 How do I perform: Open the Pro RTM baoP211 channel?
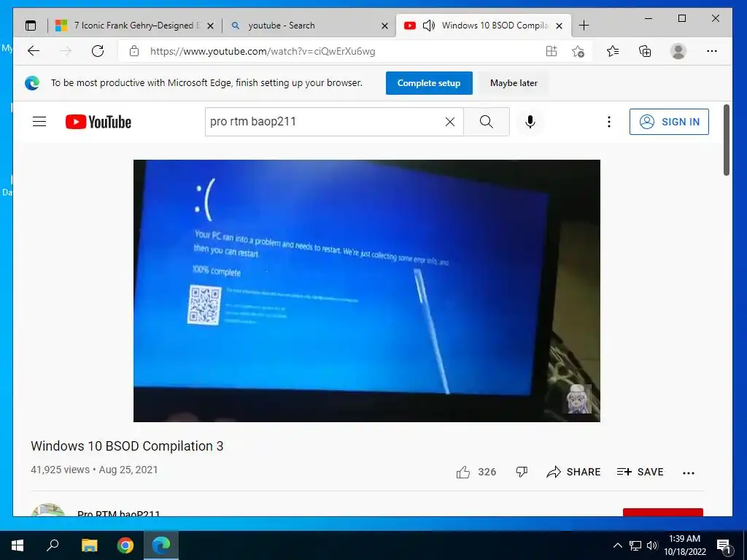click(119, 513)
